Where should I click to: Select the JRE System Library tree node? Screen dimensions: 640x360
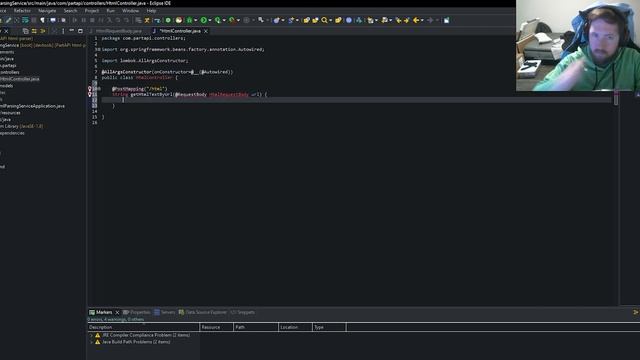pos(21,126)
